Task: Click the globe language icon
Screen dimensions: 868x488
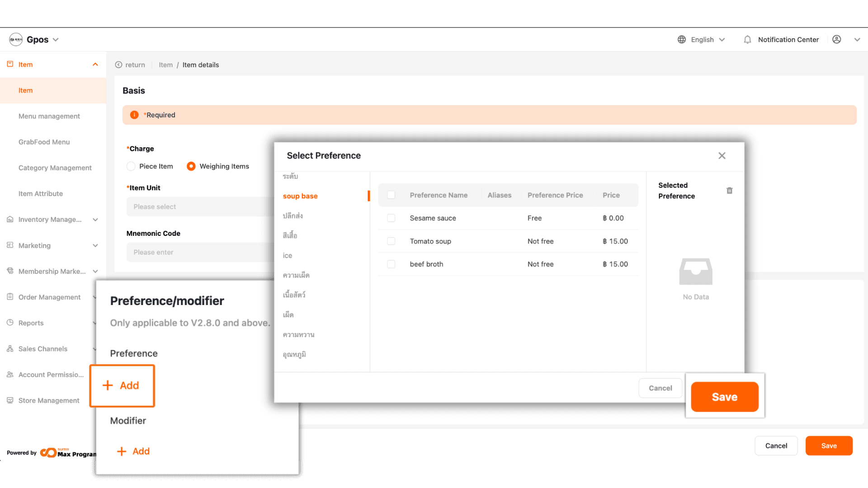Action: [682, 40]
